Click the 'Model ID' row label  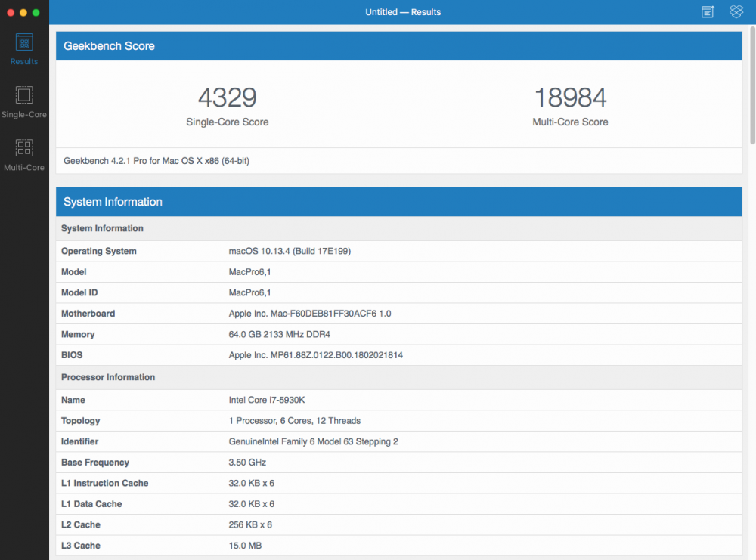point(79,292)
